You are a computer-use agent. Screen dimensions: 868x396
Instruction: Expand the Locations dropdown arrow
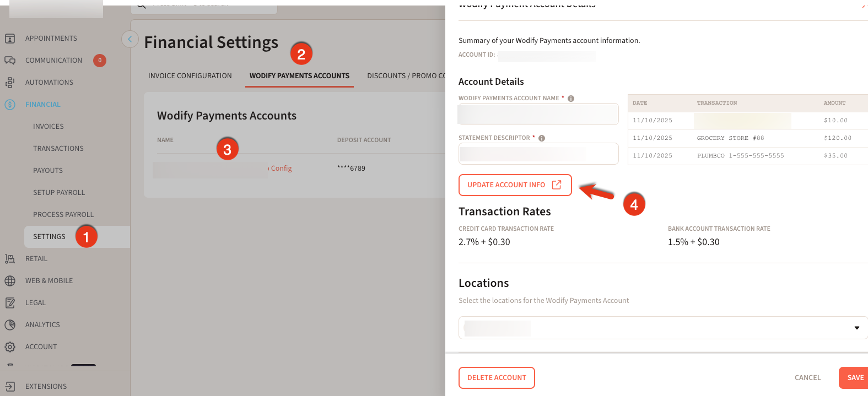pyautogui.click(x=856, y=328)
